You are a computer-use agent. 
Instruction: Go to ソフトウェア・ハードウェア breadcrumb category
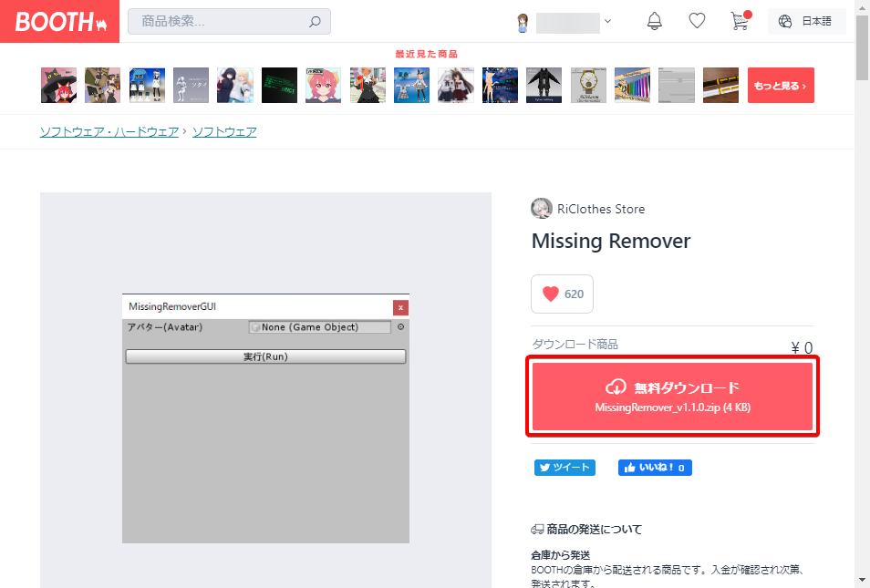pos(109,132)
